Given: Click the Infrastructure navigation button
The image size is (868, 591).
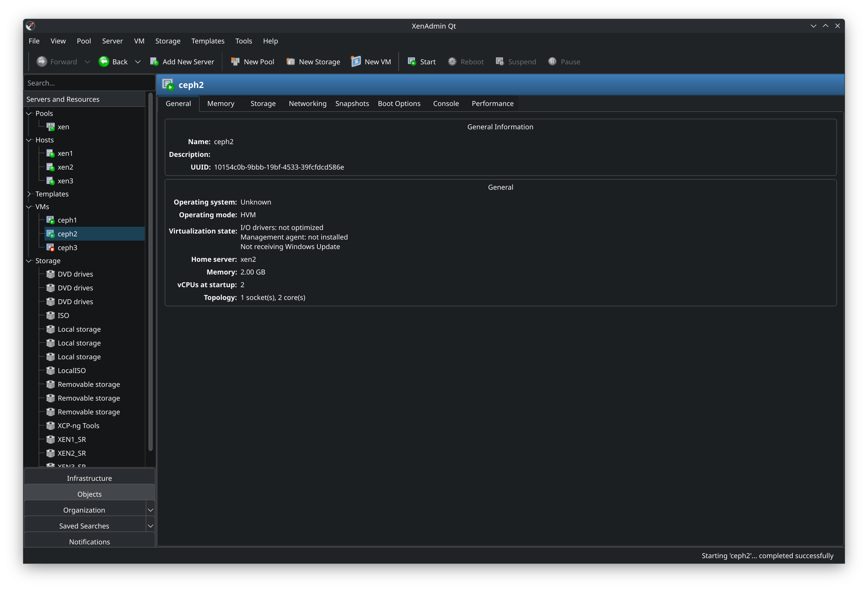Looking at the screenshot, I should pos(89,478).
